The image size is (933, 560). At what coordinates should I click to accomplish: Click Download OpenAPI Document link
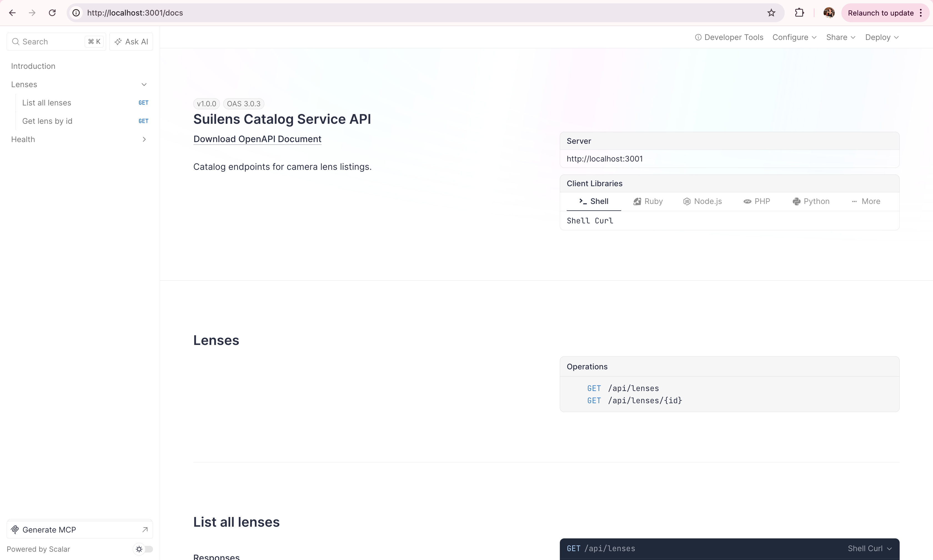[x=257, y=139]
